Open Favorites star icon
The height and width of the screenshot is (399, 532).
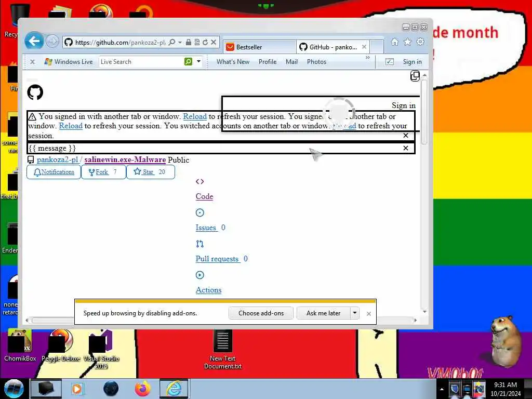(407, 42)
